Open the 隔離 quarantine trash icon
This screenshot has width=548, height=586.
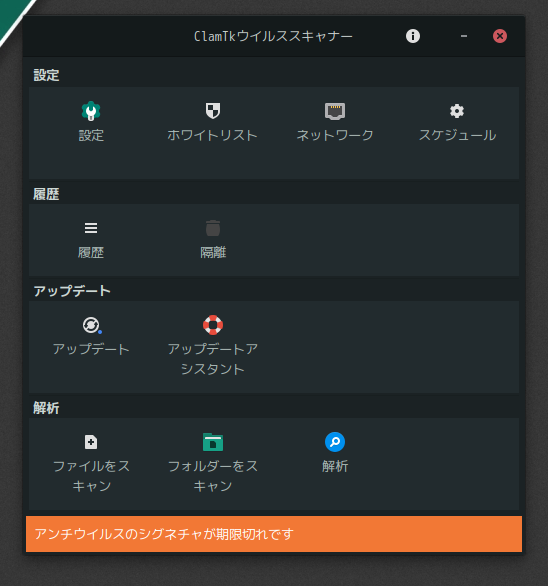point(213,228)
